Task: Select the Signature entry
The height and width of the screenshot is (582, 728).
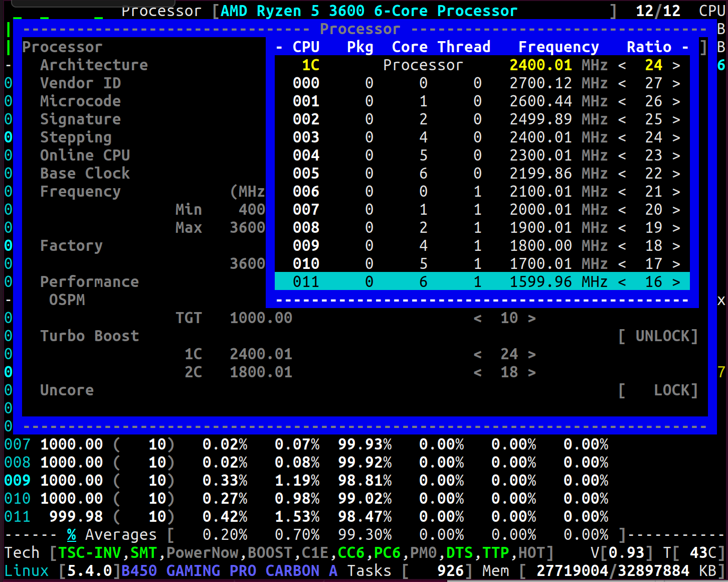Action: coord(80,119)
